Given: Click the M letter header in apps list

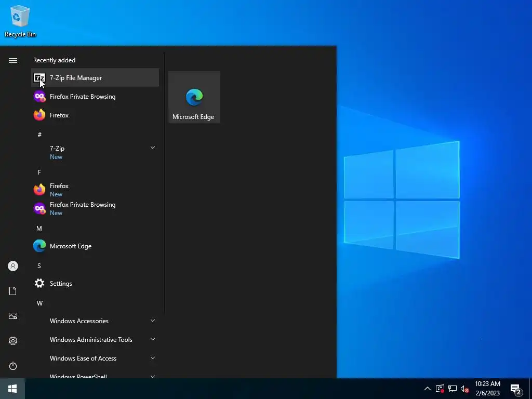Looking at the screenshot, I should point(39,229).
